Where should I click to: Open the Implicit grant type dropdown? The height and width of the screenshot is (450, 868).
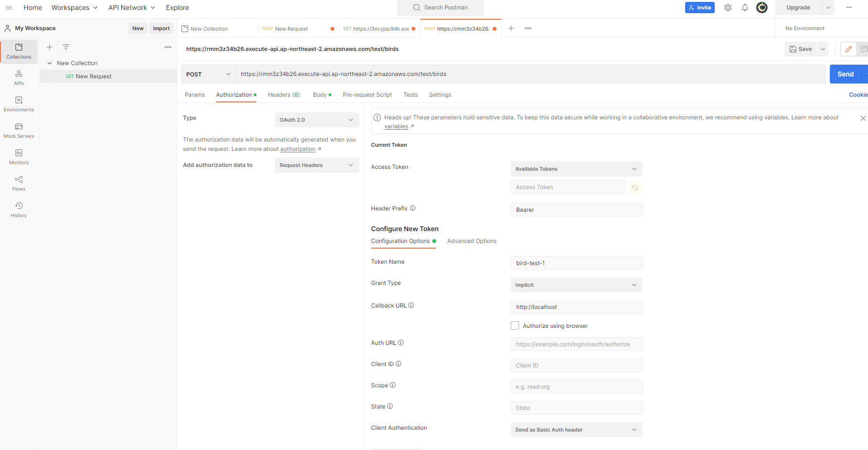point(576,285)
